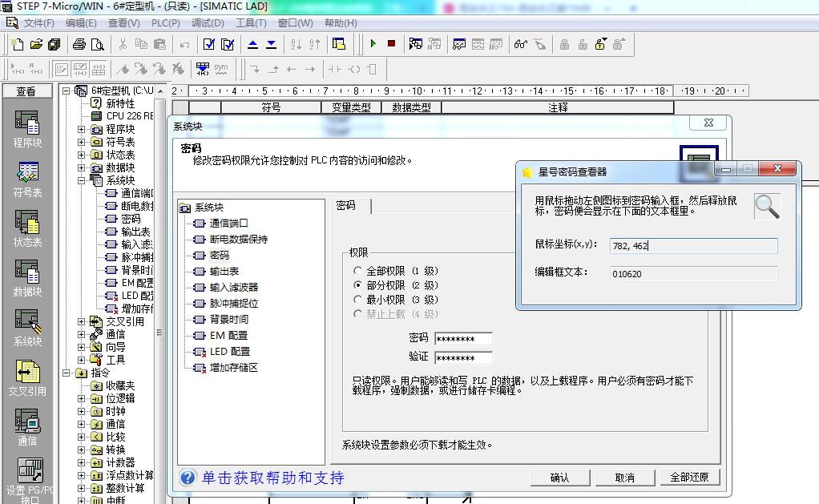819x504 pixels.
Task: Click the 全部还原 button
Action: (689, 478)
